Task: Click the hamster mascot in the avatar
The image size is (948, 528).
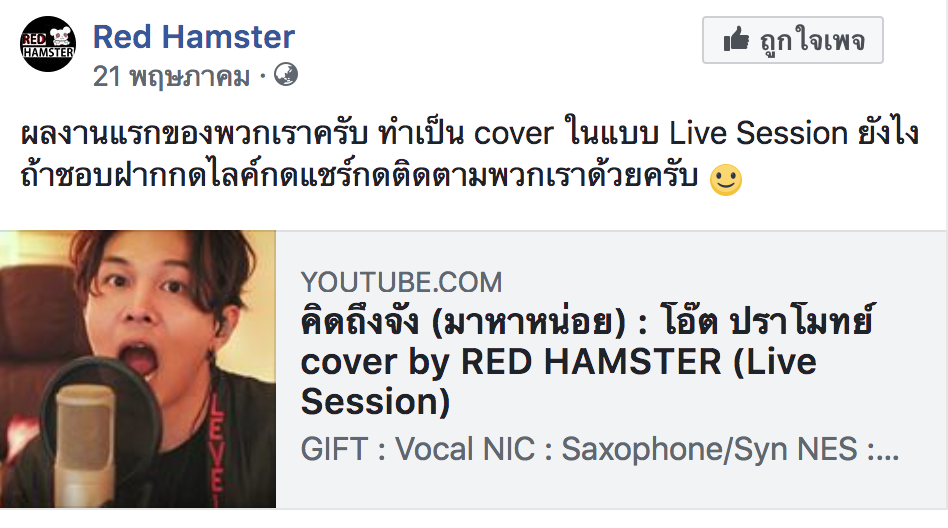Action: [x=60, y=37]
